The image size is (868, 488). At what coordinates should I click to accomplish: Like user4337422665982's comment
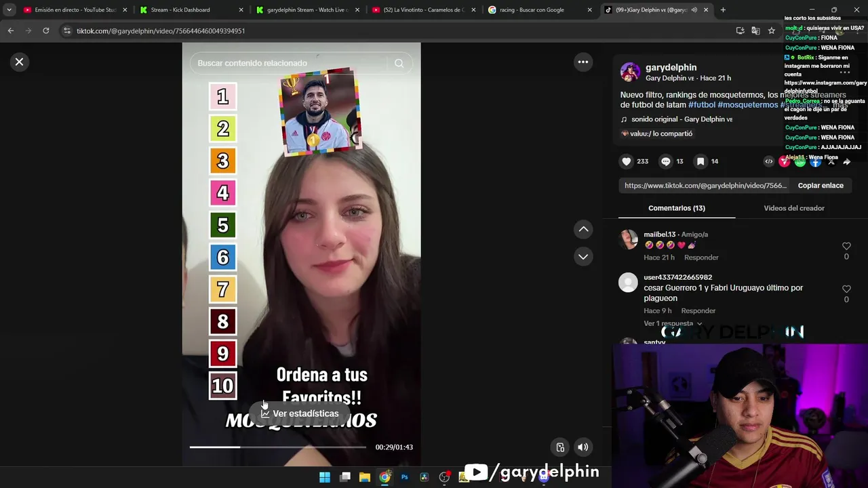point(846,289)
